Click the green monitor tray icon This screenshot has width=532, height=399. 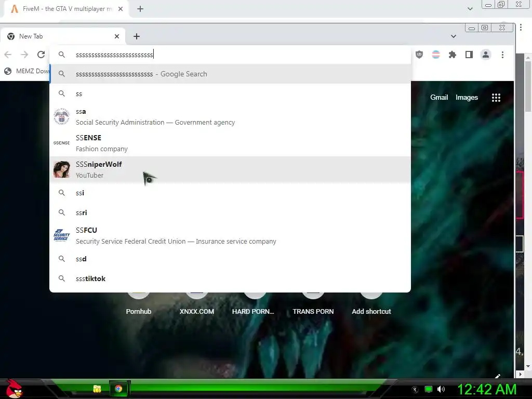pyautogui.click(x=429, y=389)
